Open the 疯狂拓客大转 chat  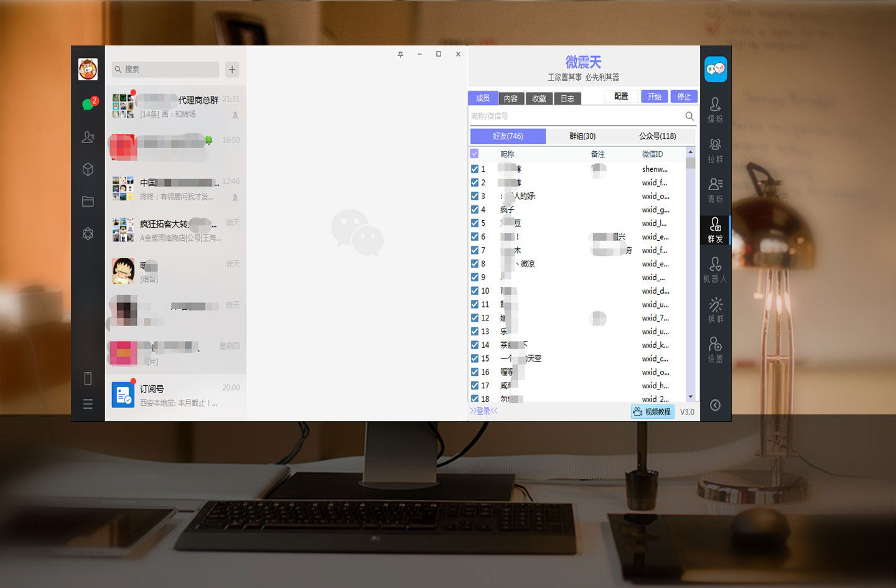point(176,230)
